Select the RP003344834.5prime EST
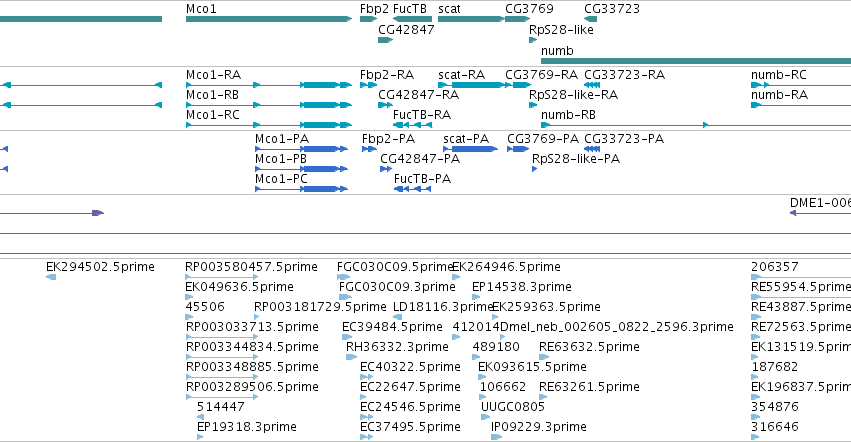The height and width of the screenshot is (442, 851). [x=252, y=346]
